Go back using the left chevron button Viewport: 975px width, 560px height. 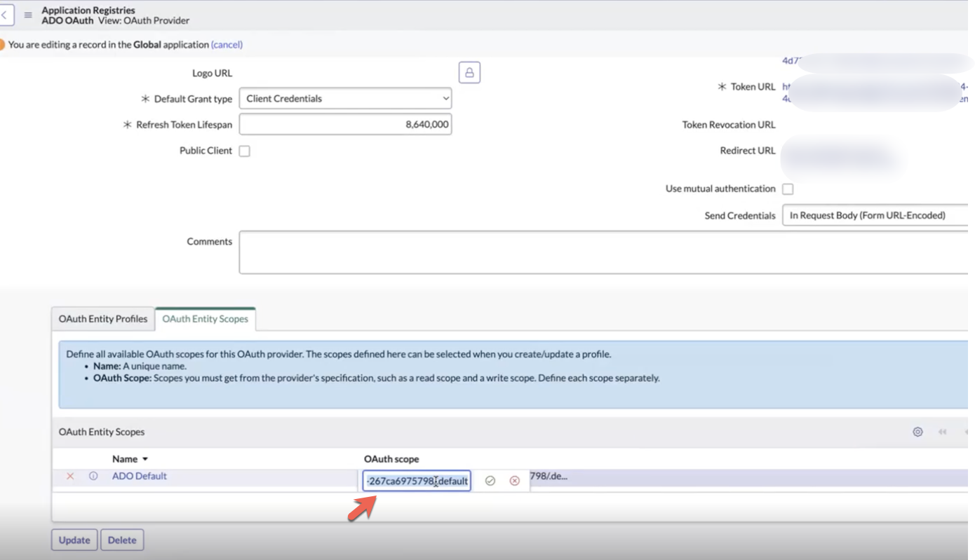(x=6, y=15)
